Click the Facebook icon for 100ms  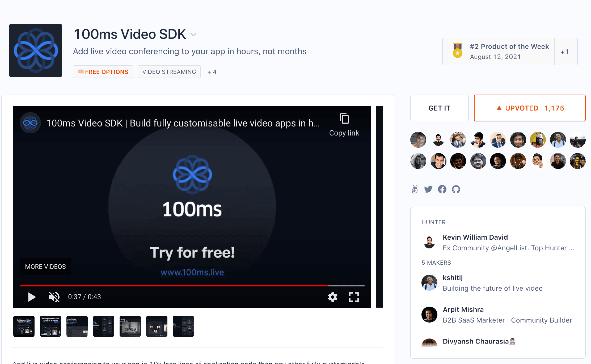pos(442,189)
